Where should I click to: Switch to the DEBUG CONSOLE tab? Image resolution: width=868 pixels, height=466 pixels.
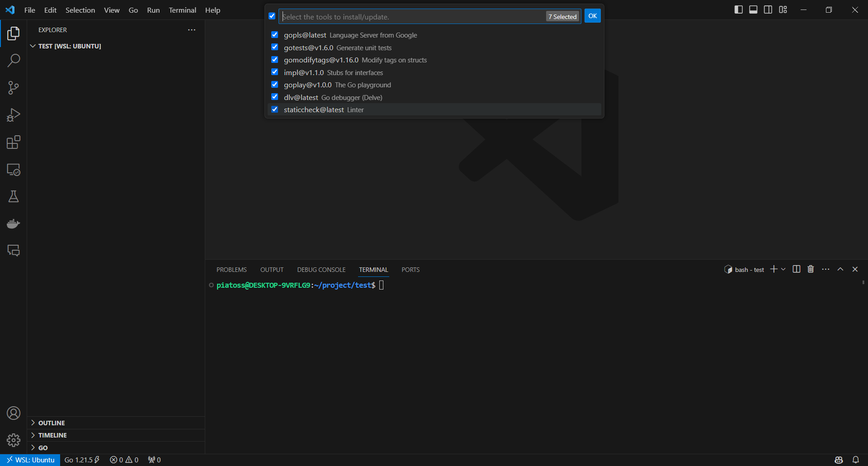[x=321, y=270]
